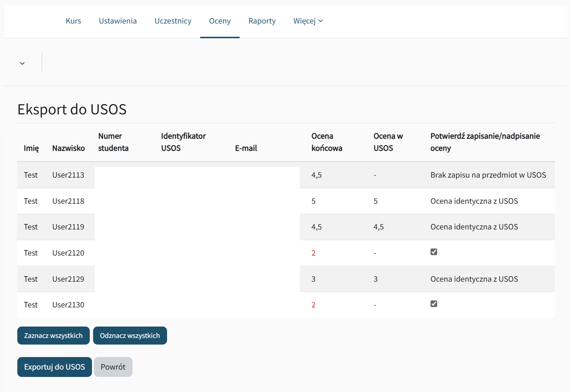Open the Kurs tab
The width and height of the screenshot is (570, 392).
click(73, 21)
